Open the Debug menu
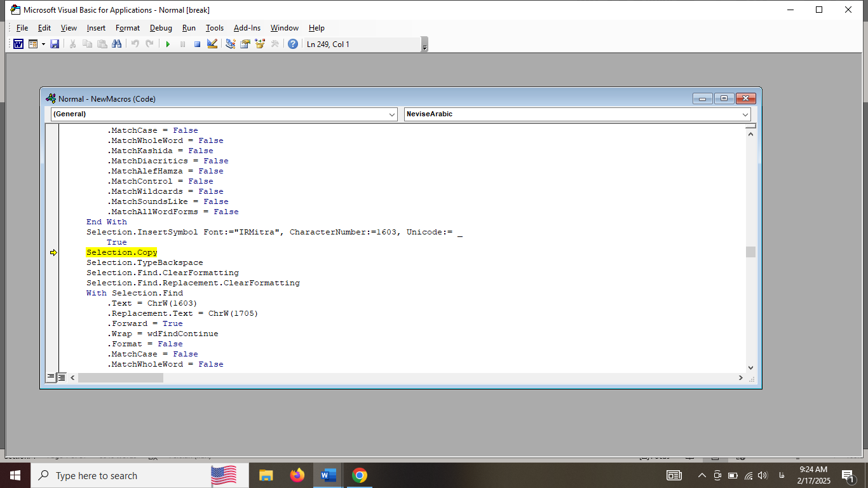Viewport: 868px width, 488px height. [161, 28]
